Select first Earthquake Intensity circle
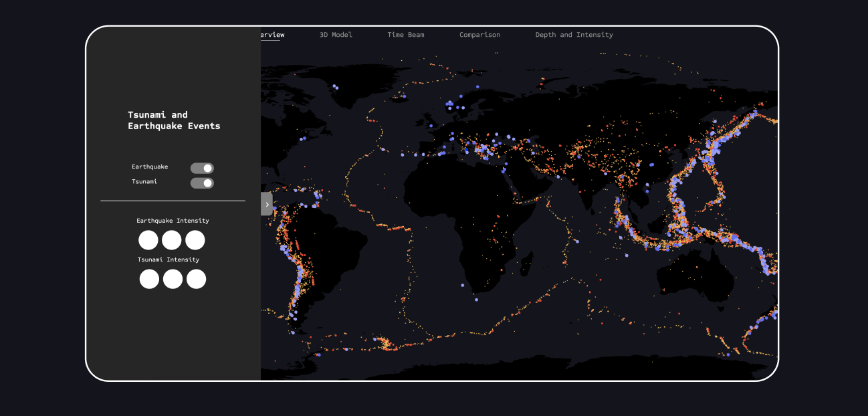 point(148,240)
